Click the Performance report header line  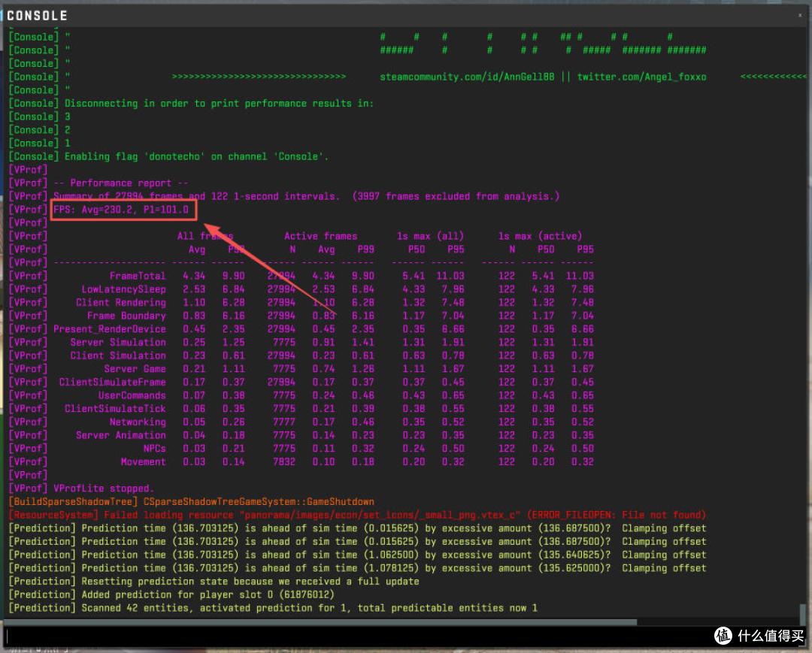(121, 183)
